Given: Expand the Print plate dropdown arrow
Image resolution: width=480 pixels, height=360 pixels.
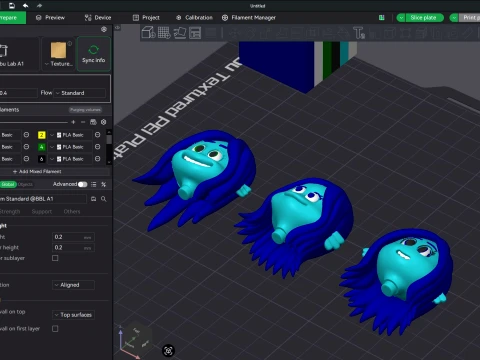Looking at the screenshot, I should [454, 18].
